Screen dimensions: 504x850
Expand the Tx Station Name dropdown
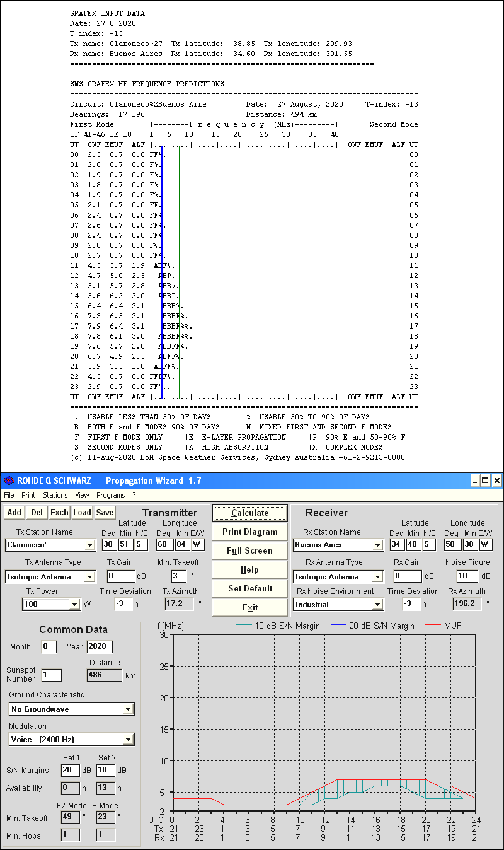point(89,545)
